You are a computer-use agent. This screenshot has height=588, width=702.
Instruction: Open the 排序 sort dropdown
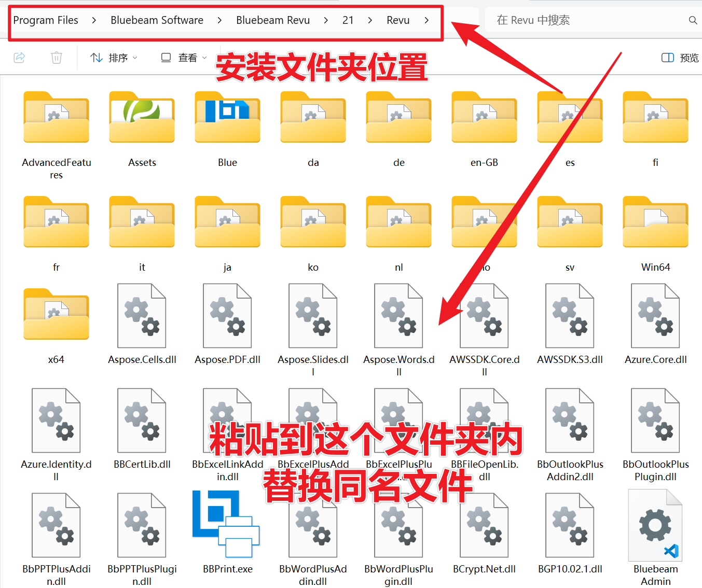click(114, 58)
